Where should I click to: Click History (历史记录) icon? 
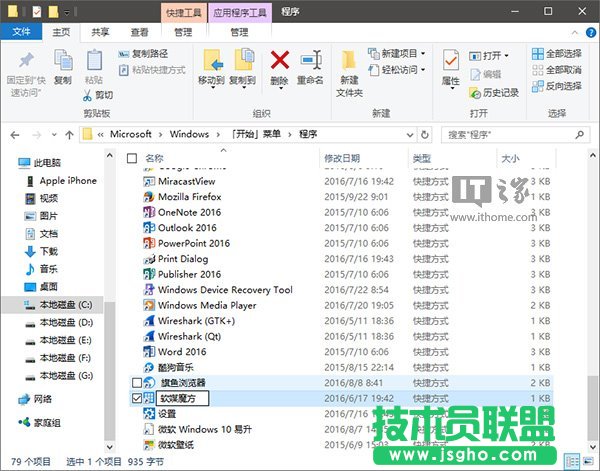pyautogui.click(x=475, y=93)
